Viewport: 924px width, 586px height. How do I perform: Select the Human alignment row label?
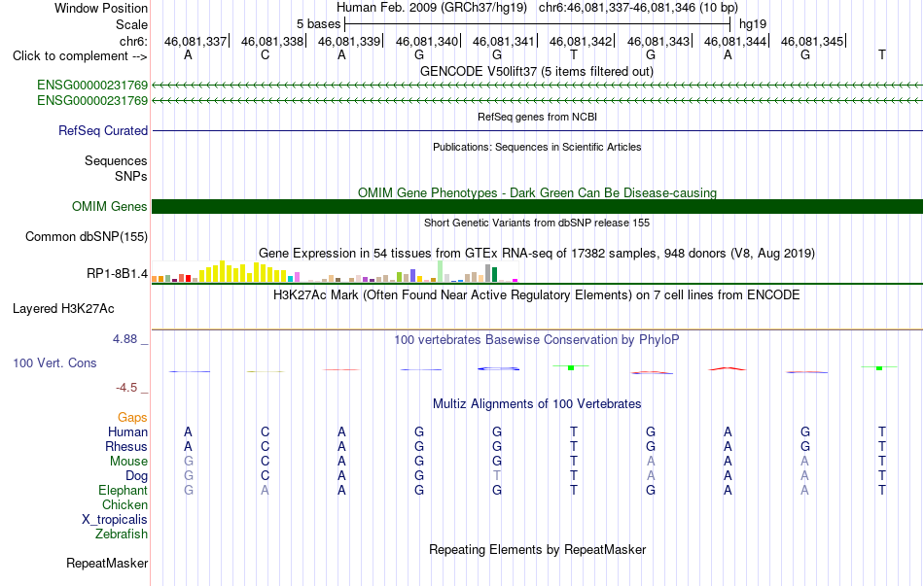click(127, 431)
